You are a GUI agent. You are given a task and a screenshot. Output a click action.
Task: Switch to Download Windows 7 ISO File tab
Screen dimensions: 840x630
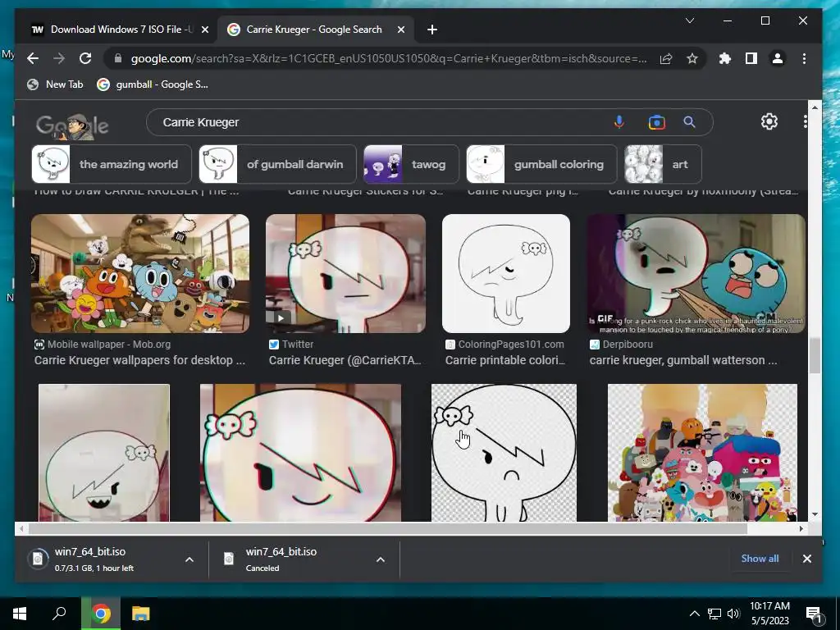118,30
